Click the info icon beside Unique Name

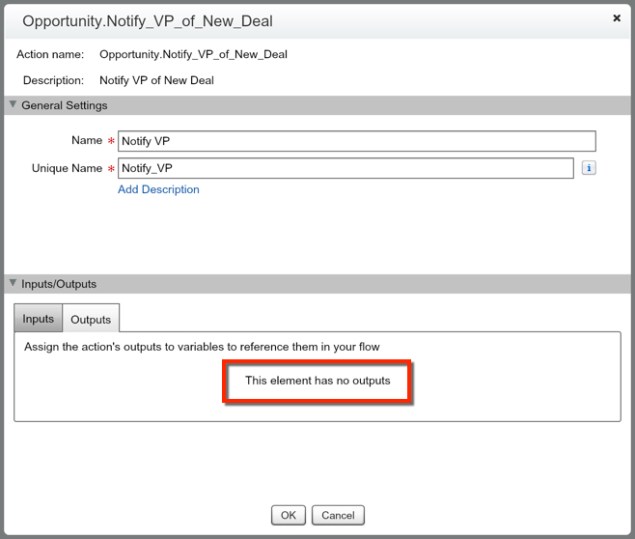(x=588, y=168)
